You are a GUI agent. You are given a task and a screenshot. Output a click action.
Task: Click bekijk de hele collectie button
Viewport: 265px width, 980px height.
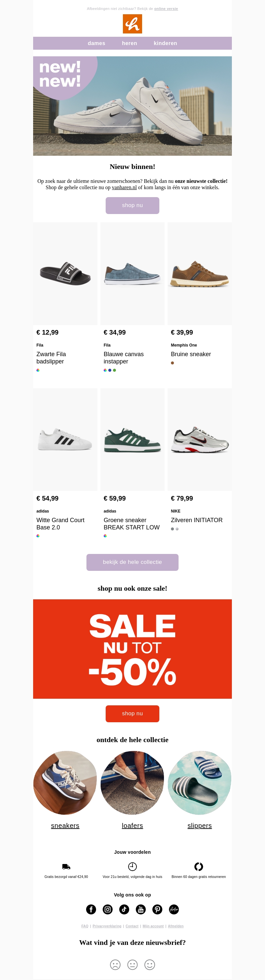(x=132, y=562)
